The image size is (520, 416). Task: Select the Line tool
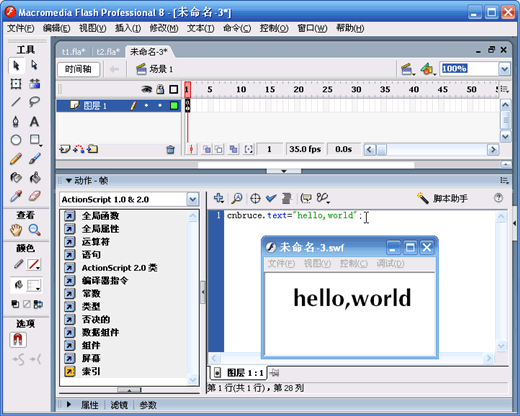[16, 102]
